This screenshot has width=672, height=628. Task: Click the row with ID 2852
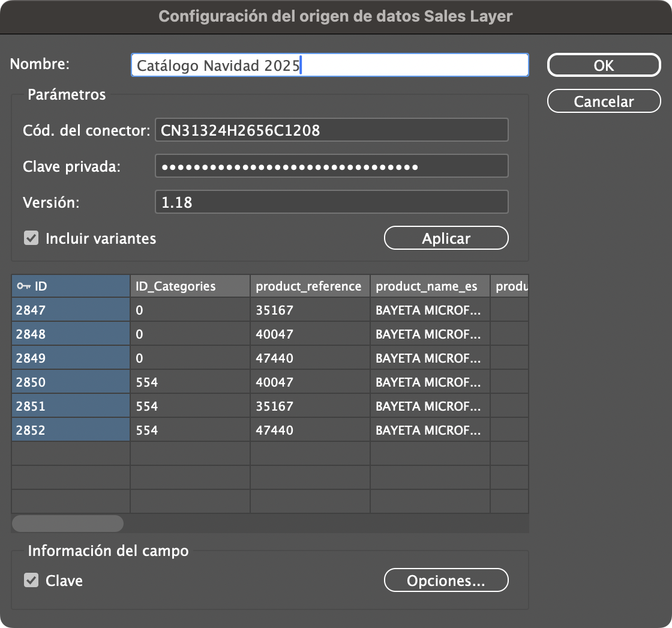click(x=70, y=430)
